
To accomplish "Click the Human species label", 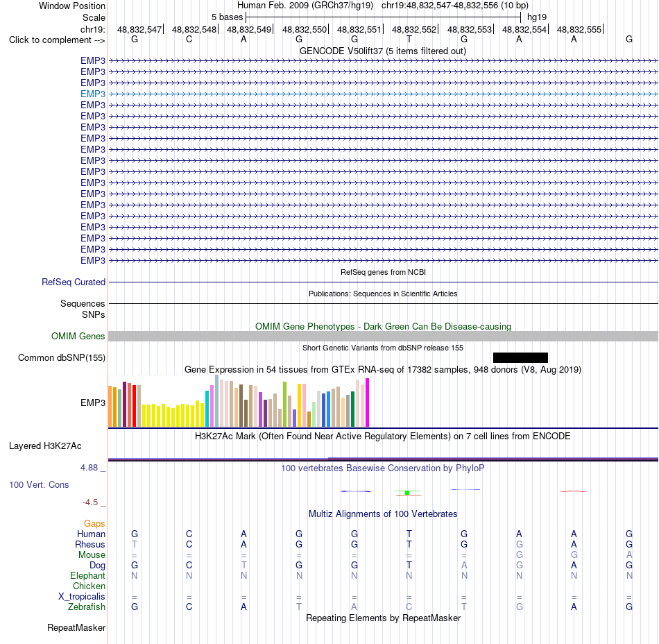I will pyautogui.click(x=91, y=534).
